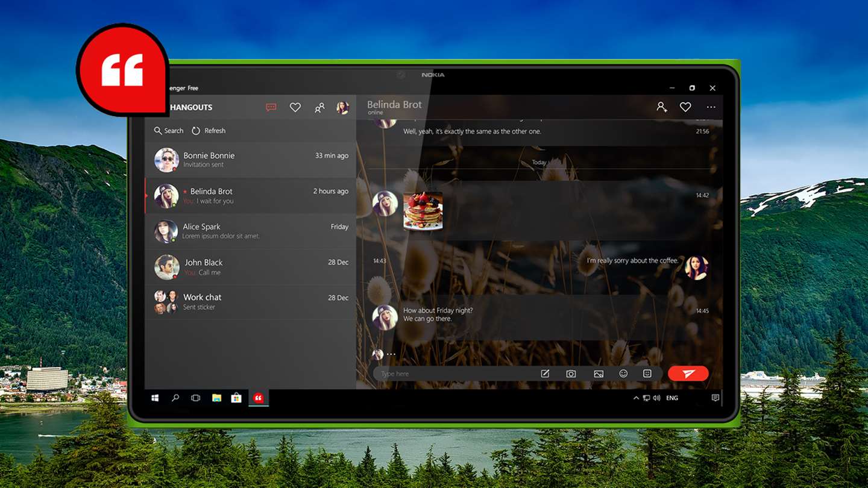Image resolution: width=868 pixels, height=488 pixels.
Task: Click your avatar beside coffee message
Action: (x=697, y=267)
